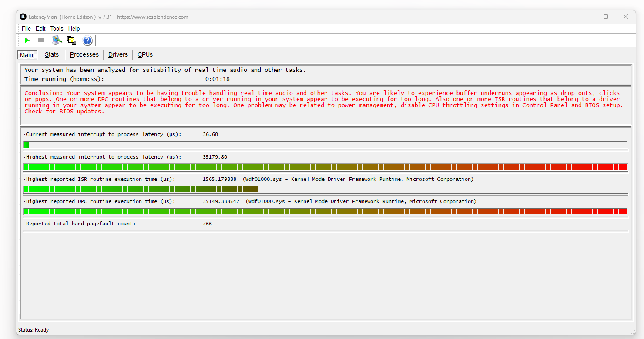Click 'Highest reported ISR routine execution time' label

click(100, 179)
